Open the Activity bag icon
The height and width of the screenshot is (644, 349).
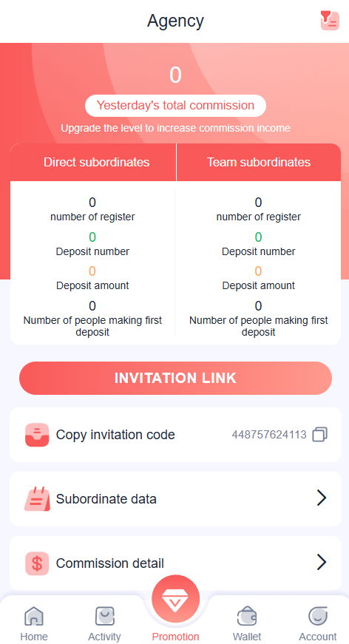[x=105, y=616]
